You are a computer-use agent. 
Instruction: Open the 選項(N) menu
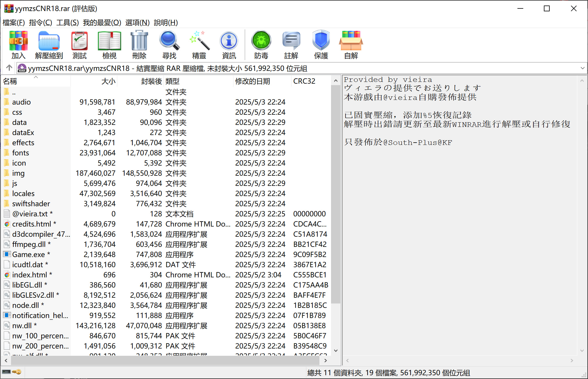pos(137,22)
